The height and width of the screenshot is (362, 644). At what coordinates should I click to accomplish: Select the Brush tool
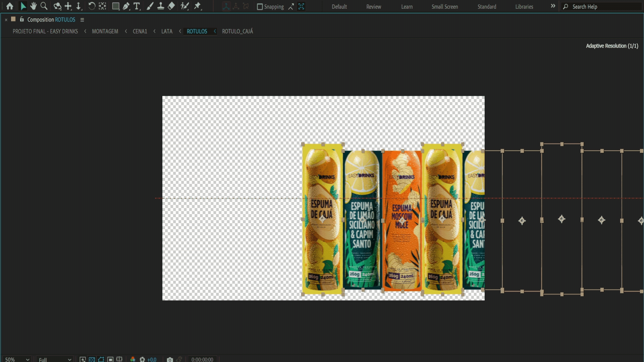150,6
